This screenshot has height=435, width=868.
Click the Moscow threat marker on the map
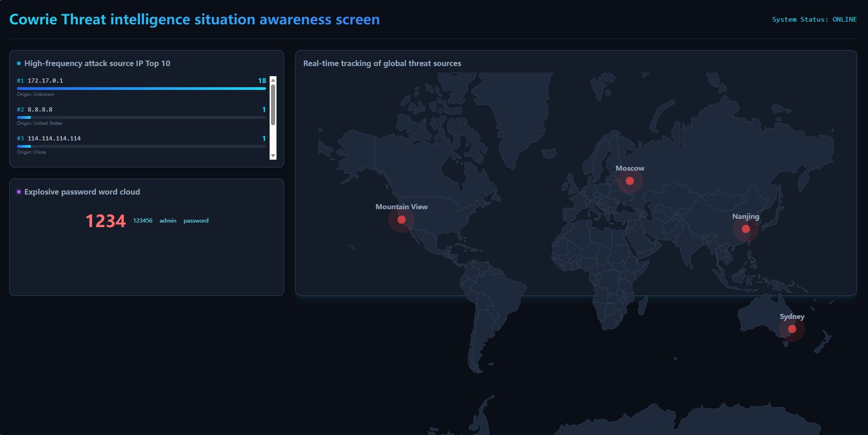[x=630, y=181]
